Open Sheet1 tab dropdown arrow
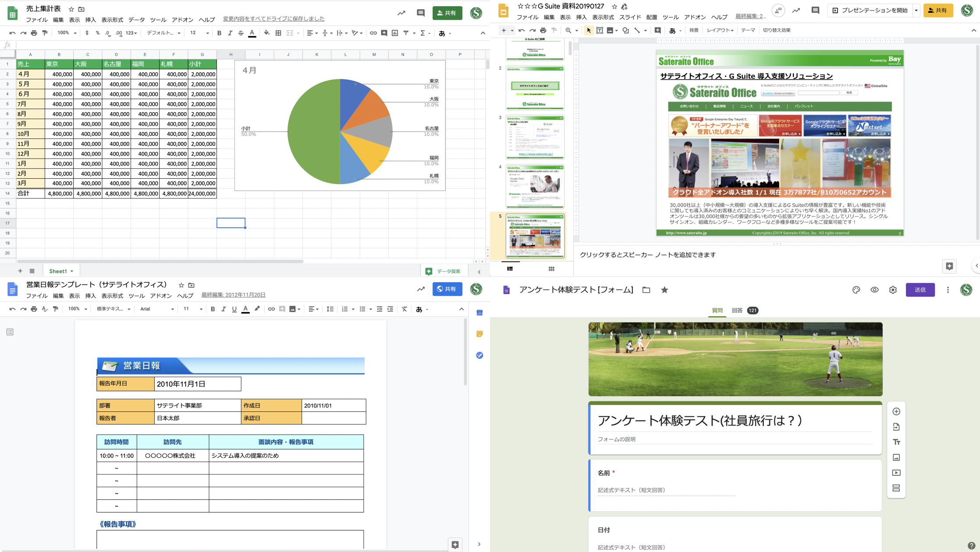This screenshot has width=980, height=552. 72,271
